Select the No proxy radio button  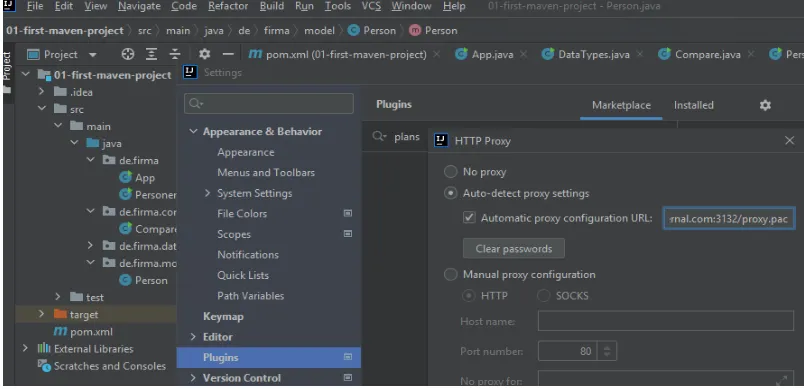[x=450, y=172]
